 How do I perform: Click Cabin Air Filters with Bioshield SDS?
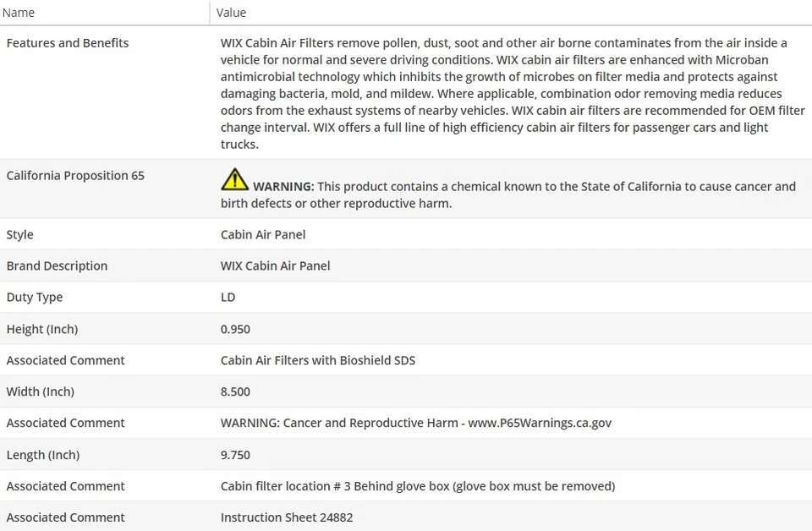pos(317,360)
